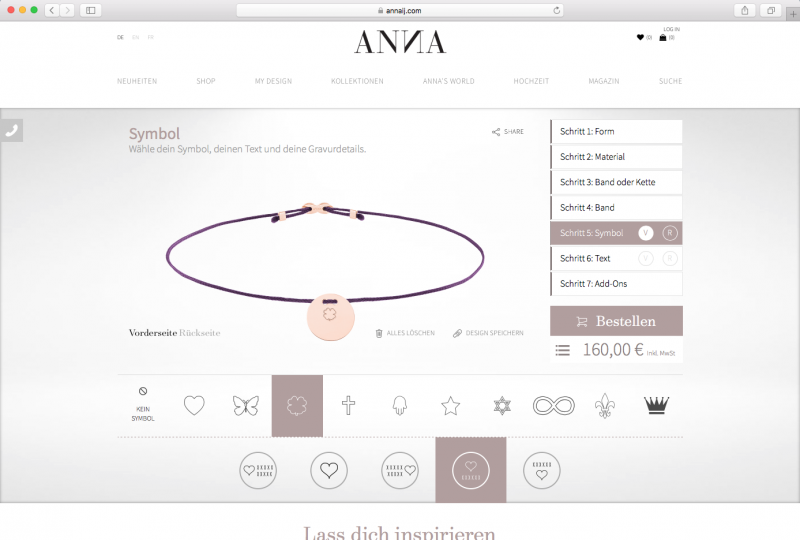Viewport: 800px width, 540px height.
Task: Open the MY DESIGN menu item
Action: [273, 81]
